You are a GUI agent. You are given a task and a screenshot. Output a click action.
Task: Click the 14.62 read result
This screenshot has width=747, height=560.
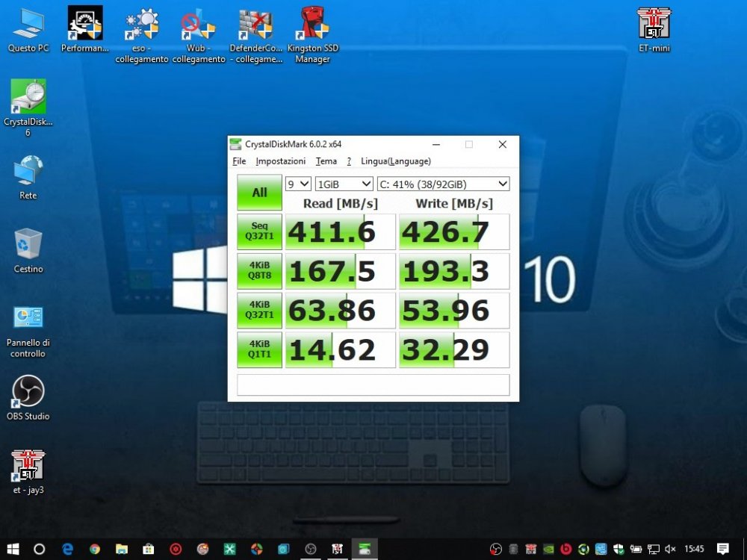(340, 350)
